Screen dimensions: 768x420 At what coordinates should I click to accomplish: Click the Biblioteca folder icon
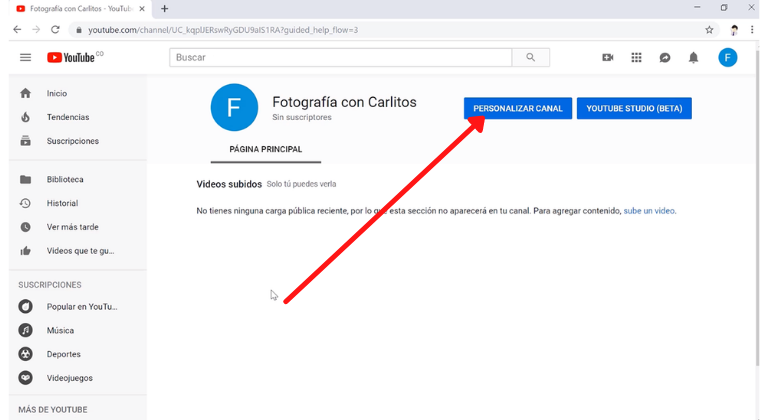(x=25, y=179)
